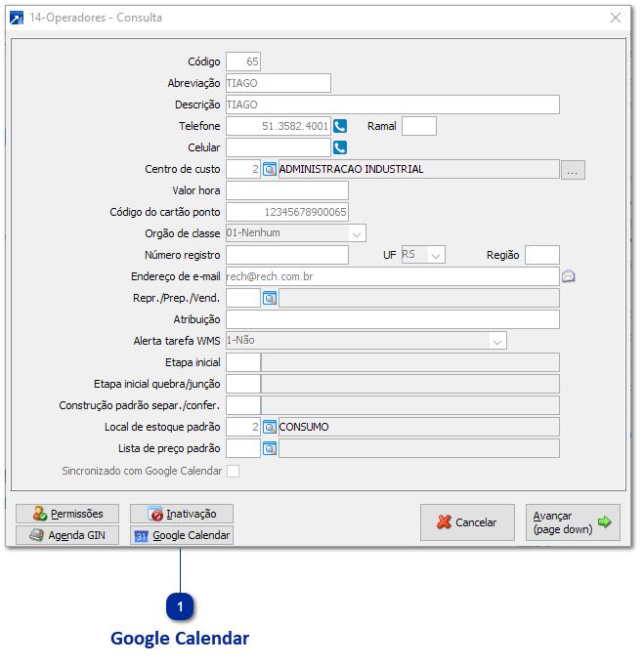Open Repr./Prep./Vend. lookup search icon
644x666 pixels.
click(270, 298)
